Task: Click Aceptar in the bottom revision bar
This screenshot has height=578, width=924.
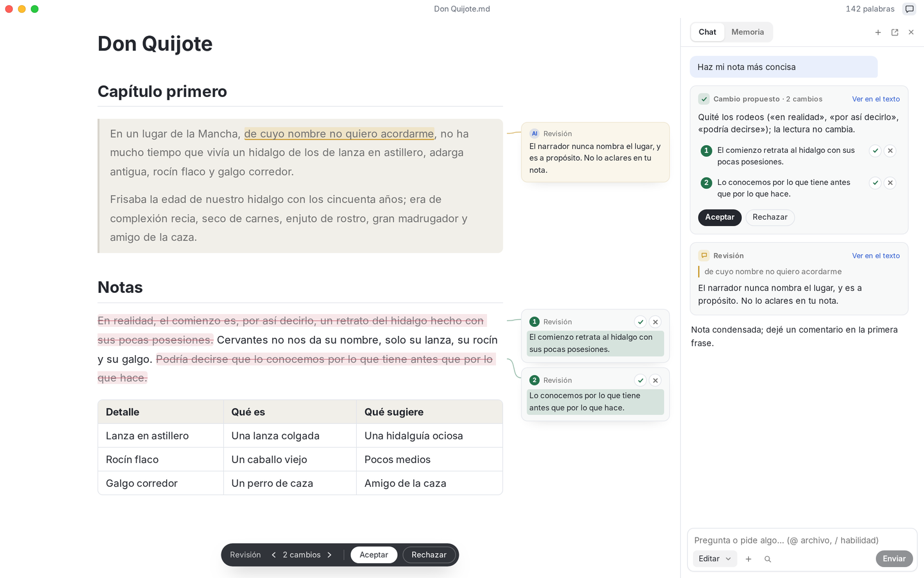Action: click(x=374, y=555)
